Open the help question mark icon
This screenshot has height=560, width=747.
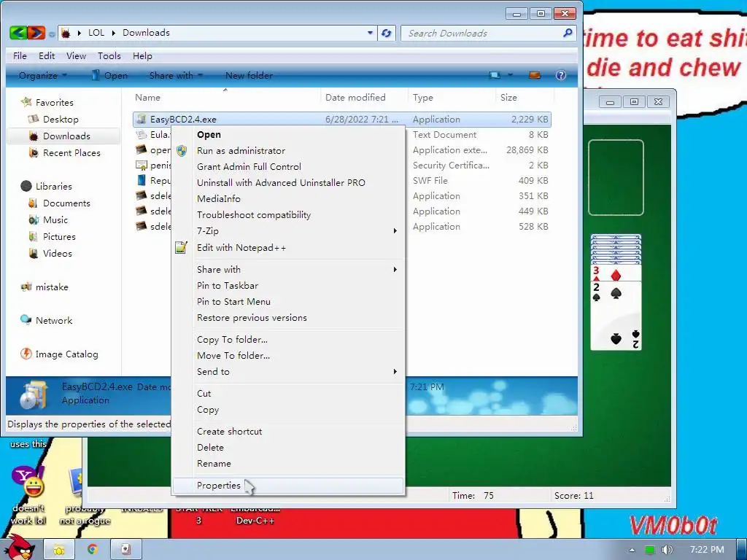[x=561, y=75]
